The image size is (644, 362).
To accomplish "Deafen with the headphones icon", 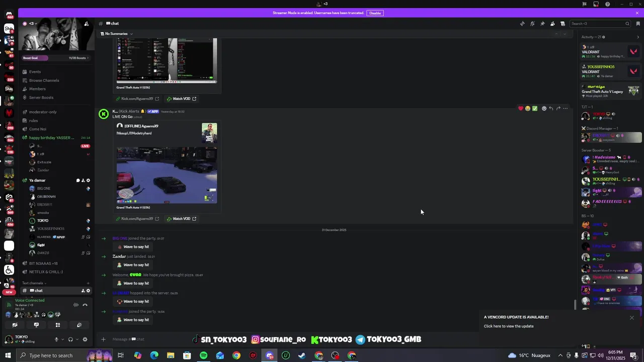I will click(70, 339).
